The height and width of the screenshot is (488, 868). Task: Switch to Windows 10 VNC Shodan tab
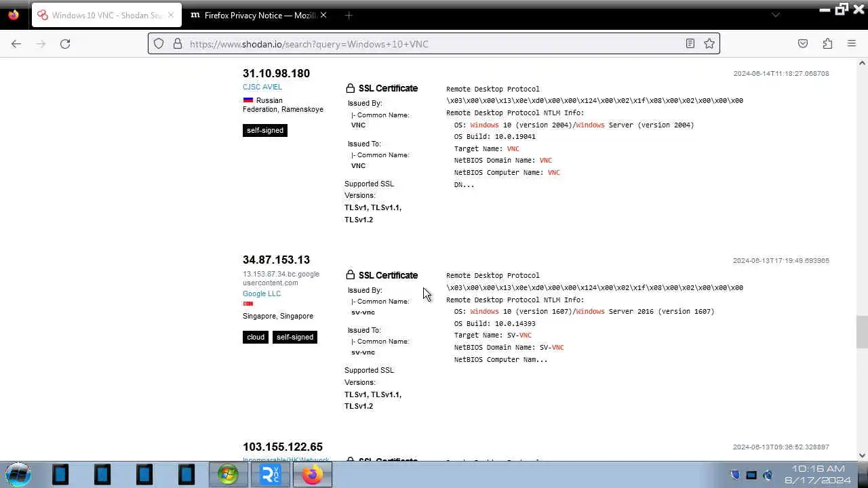pos(105,15)
